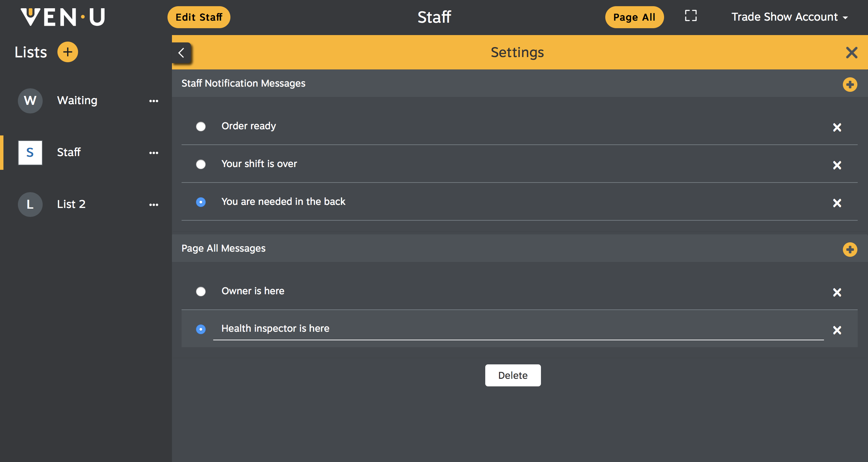Click the Edit Staff button
The image size is (868, 462).
pos(199,17)
